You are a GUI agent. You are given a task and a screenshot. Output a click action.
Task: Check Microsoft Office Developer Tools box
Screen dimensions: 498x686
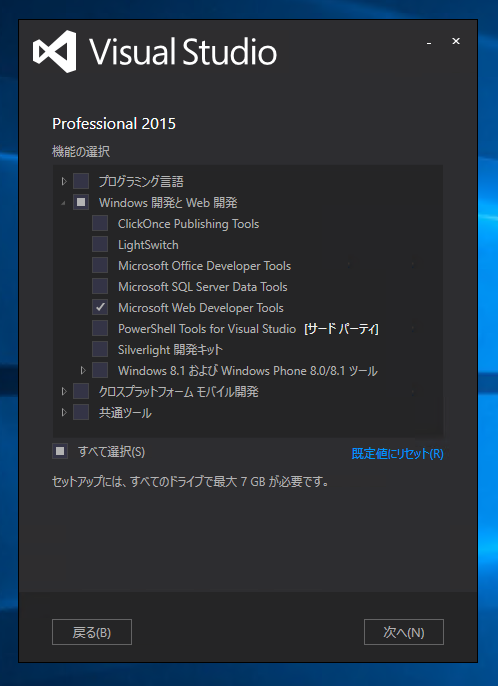(100, 265)
